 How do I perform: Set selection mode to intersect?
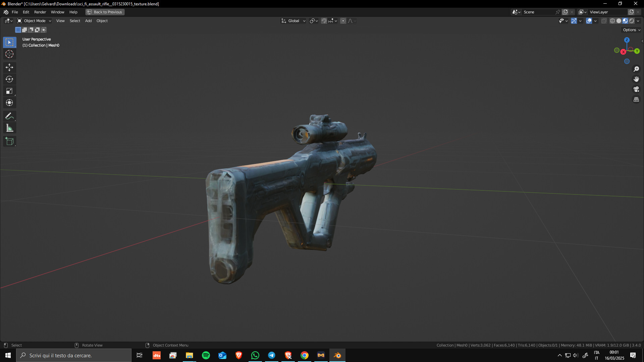[x=44, y=30]
